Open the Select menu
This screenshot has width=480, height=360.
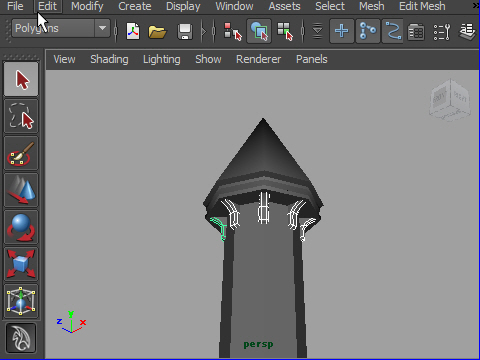point(330,6)
